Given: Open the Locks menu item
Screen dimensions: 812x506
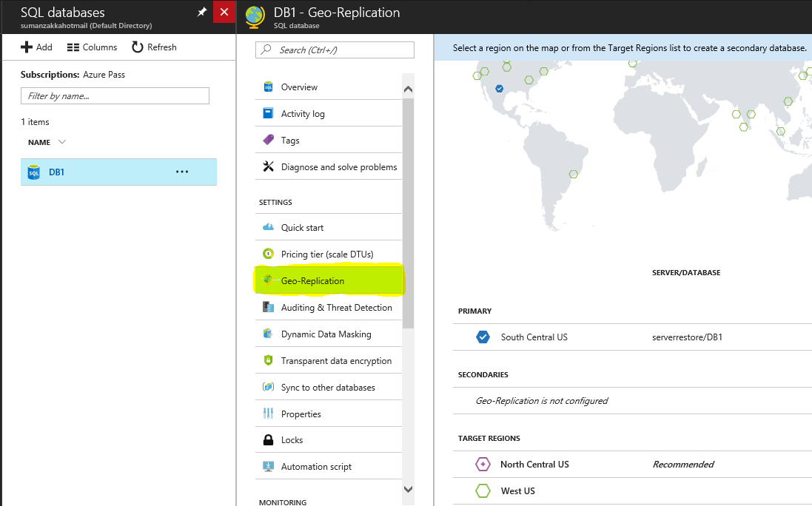Looking at the screenshot, I should coord(329,439).
